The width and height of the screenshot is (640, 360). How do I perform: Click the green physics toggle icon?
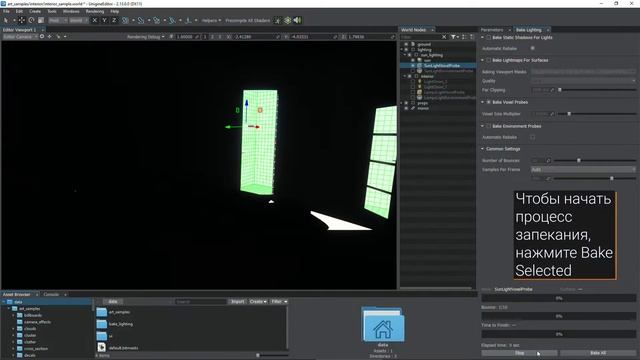[288, 20]
